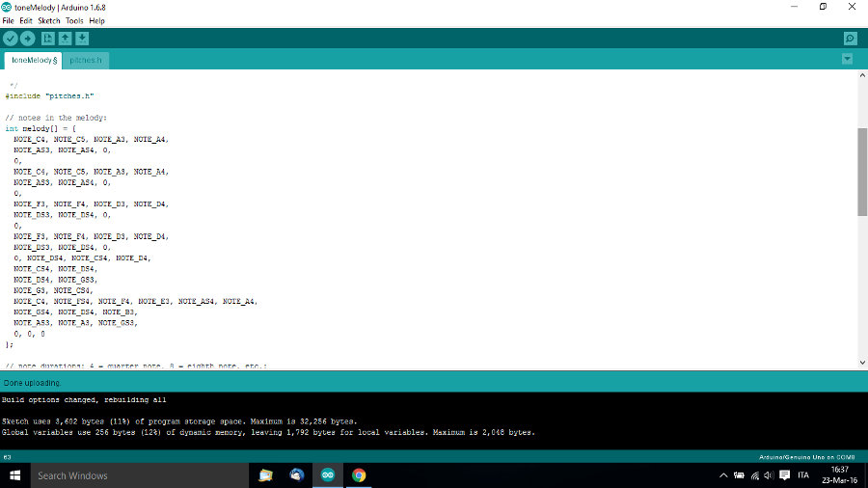Viewport: 868px width, 488px height.
Task: Click the line with NOTE_FS4 and NOTE_E3
Action: pos(136,301)
